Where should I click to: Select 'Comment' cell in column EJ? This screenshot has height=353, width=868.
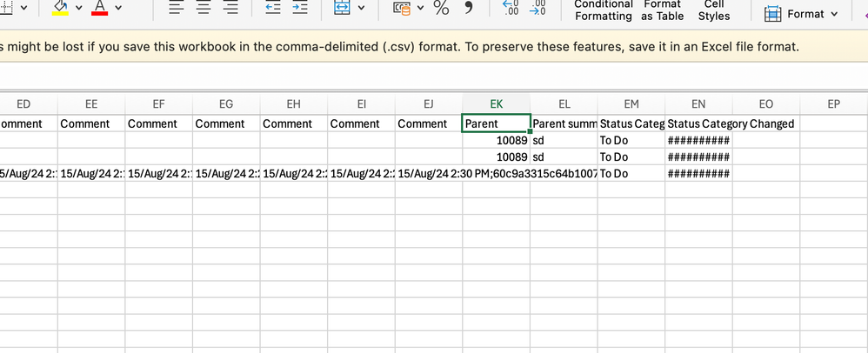(x=429, y=123)
